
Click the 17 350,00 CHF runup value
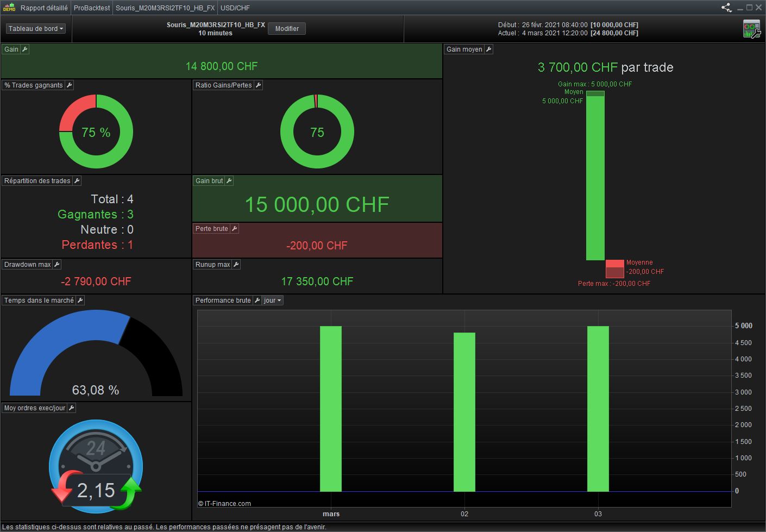[x=317, y=281]
